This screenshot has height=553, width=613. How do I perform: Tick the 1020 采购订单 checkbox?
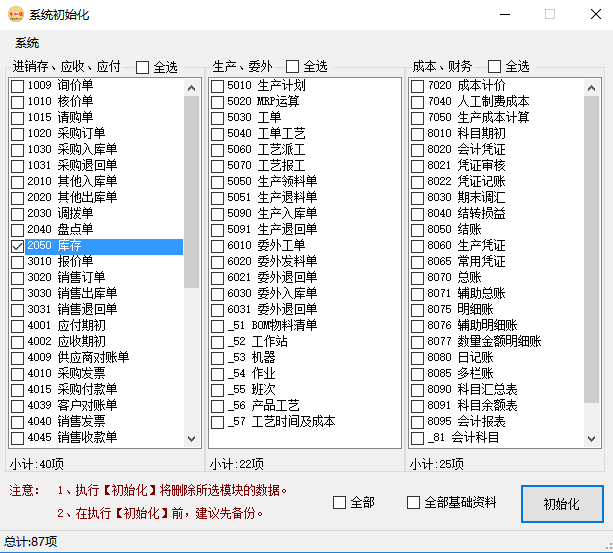pos(17,134)
